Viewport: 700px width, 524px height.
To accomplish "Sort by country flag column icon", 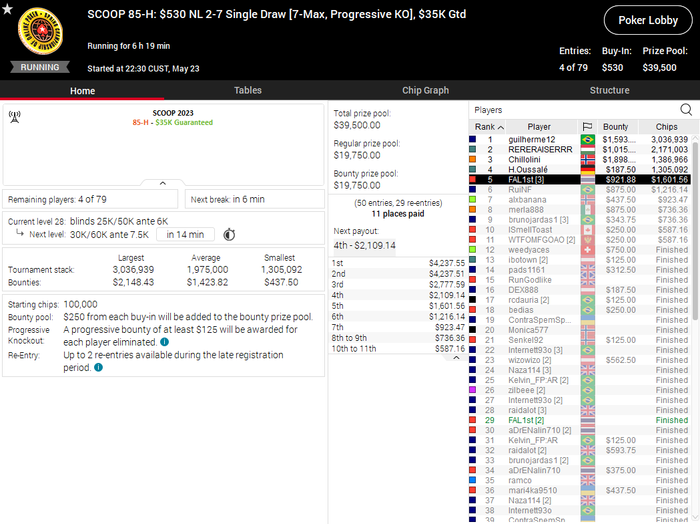I will (x=587, y=127).
